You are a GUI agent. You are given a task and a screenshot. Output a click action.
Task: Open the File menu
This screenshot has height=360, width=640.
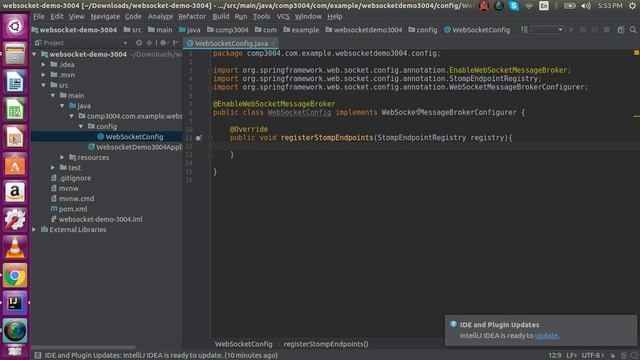39,16
